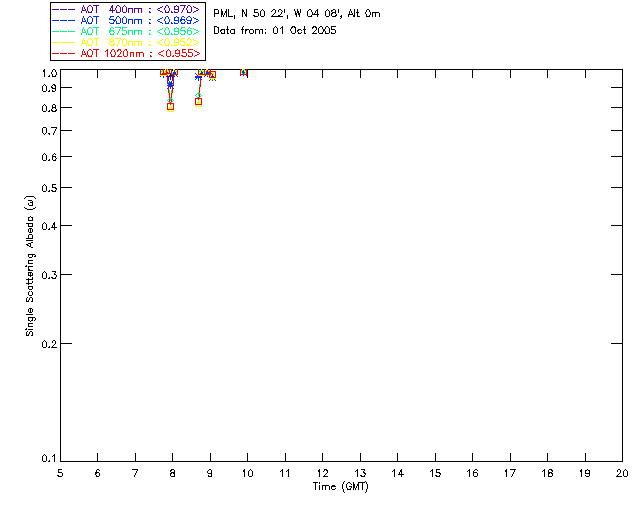Click the 'AOT 870nm : <0.952>' legend entry

tap(127, 42)
